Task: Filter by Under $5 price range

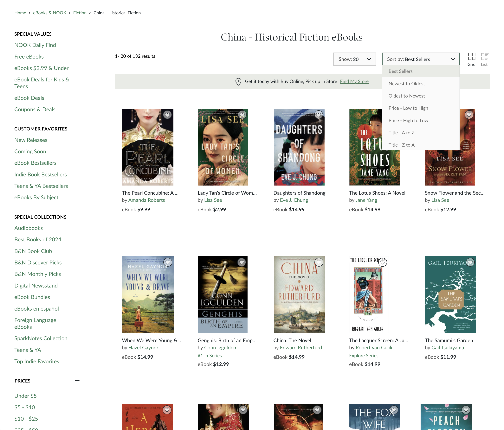Action: pos(25,396)
